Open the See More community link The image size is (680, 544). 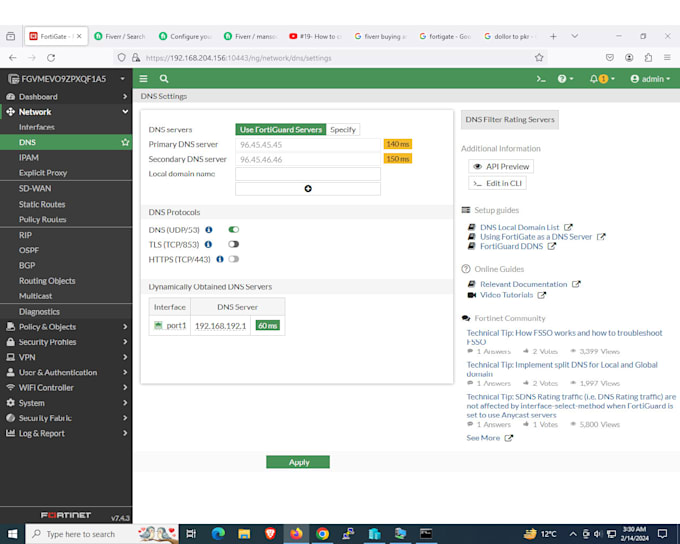pyautogui.click(x=484, y=438)
